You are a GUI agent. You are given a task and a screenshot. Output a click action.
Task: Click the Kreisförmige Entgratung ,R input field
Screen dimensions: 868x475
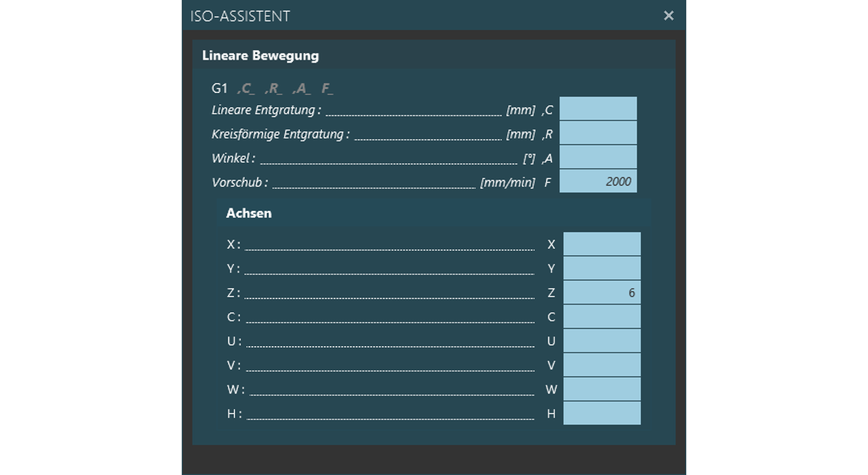click(597, 133)
